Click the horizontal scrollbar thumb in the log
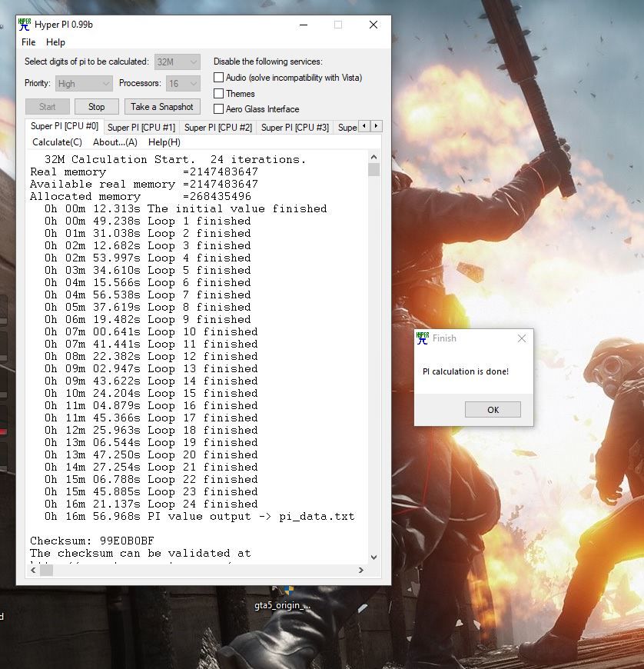Screen dimensions: 644x669 pyautogui.click(x=46, y=570)
